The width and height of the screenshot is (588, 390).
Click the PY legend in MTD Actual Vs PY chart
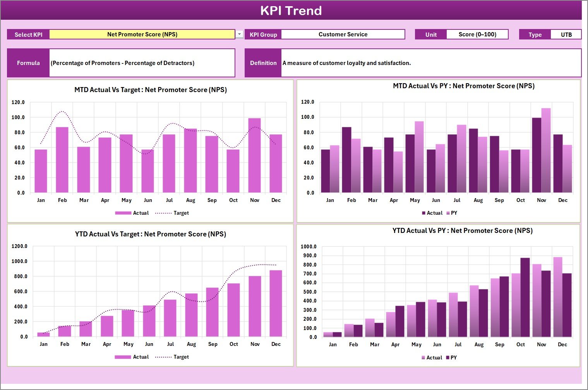454,213
